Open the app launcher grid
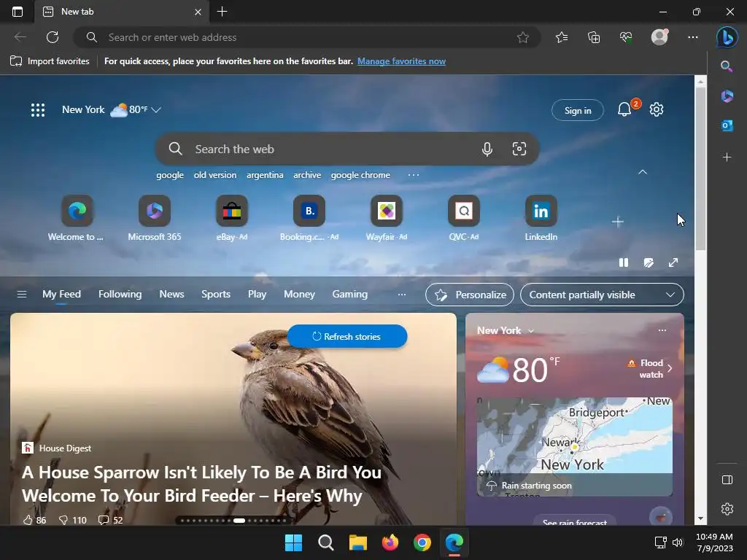 (38, 110)
